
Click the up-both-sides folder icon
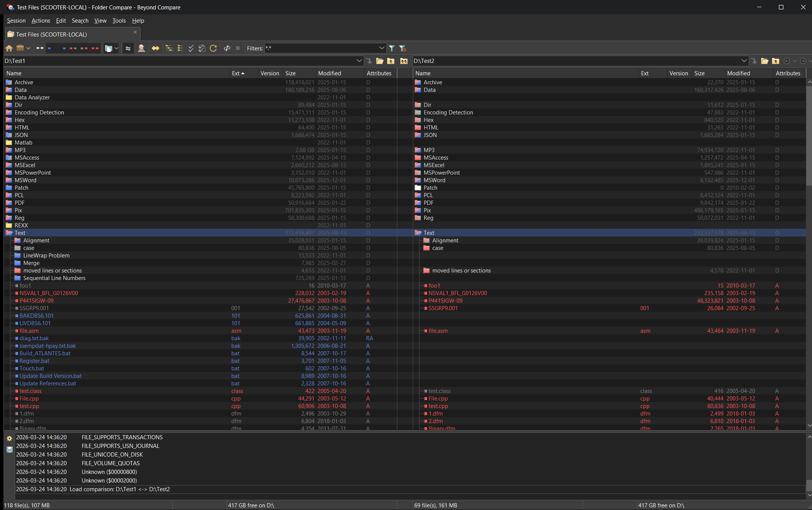(x=404, y=61)
